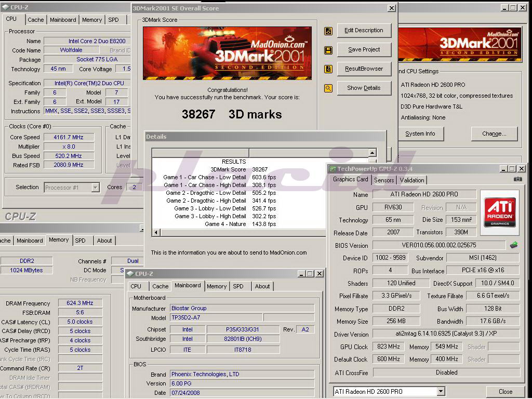532x399 pixels.
Task: Close the CPU-Z Mainboard window
Action: [x=320, y=273]
